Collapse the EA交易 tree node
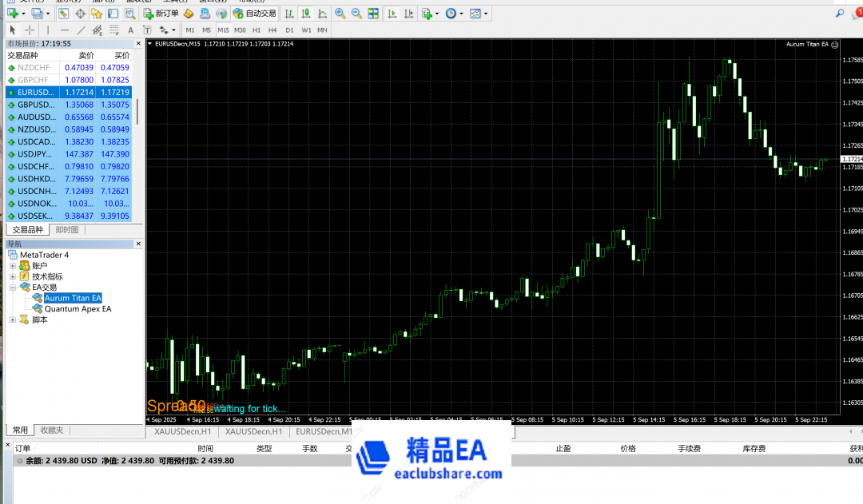 click(13, 287)
